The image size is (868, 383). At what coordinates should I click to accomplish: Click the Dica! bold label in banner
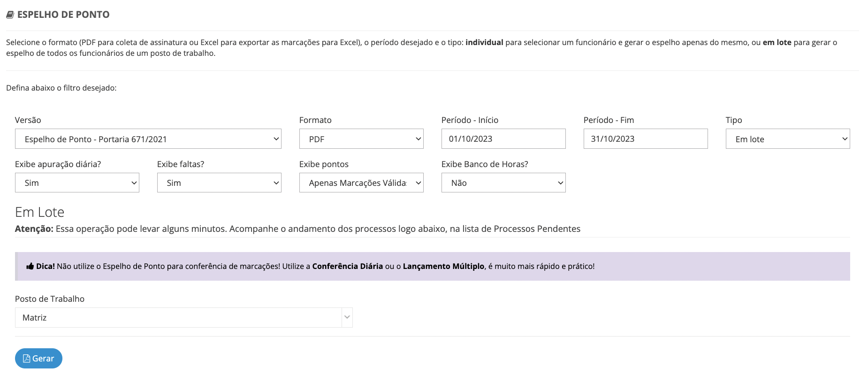coord(46,267)
